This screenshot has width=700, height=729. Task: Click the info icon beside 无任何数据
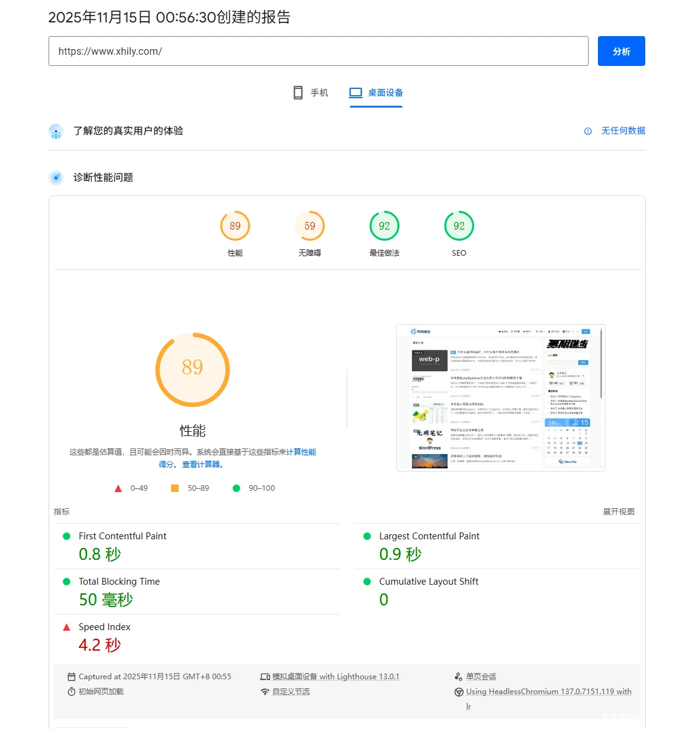[x=588, y=131]
